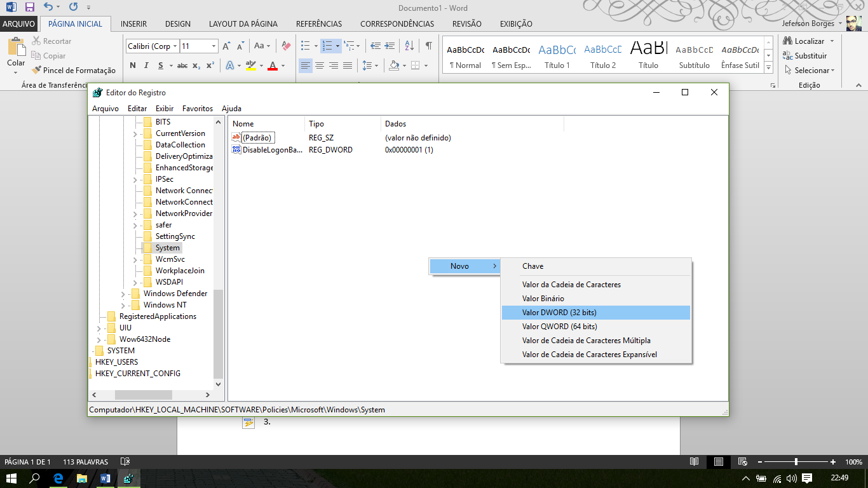Toggle strikethrough (abc) formatting

pos(182,65)
